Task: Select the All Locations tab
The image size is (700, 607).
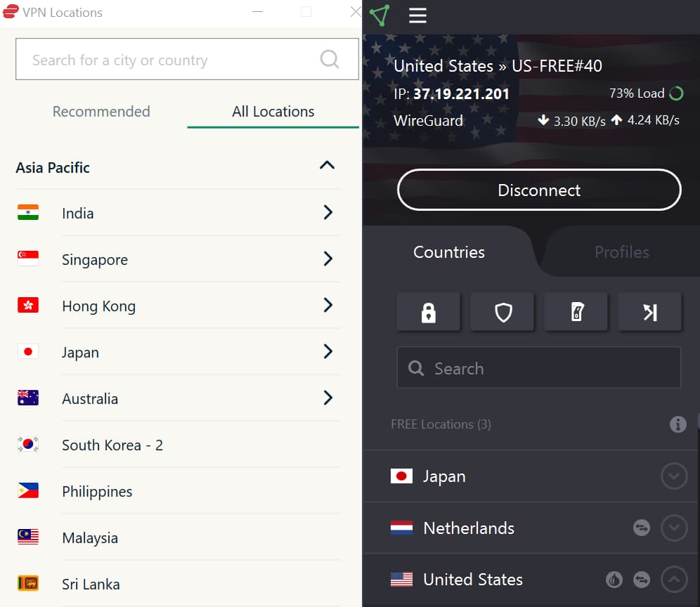Action: click(273, 112)
